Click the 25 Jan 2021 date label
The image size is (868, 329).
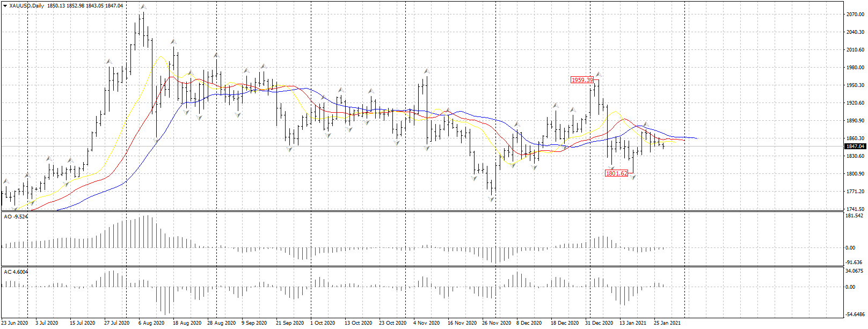pyautogui.click(x=667, y=323)
